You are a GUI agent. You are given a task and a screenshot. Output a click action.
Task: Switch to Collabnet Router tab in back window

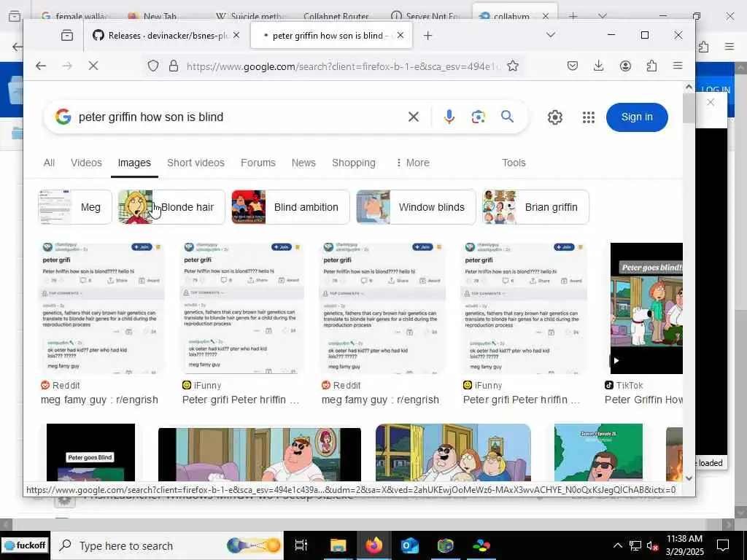point(336,17)
